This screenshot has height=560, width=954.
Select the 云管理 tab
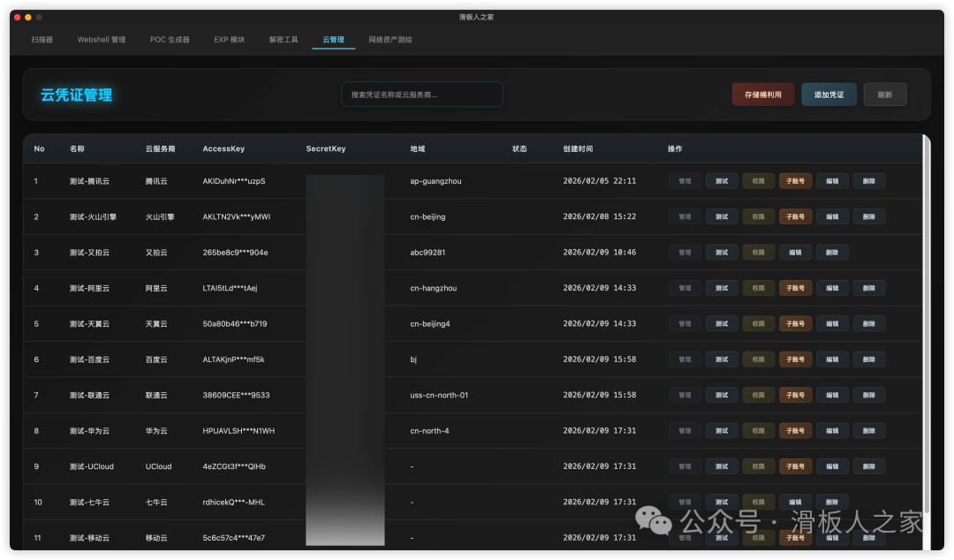(x=333, y=40)
